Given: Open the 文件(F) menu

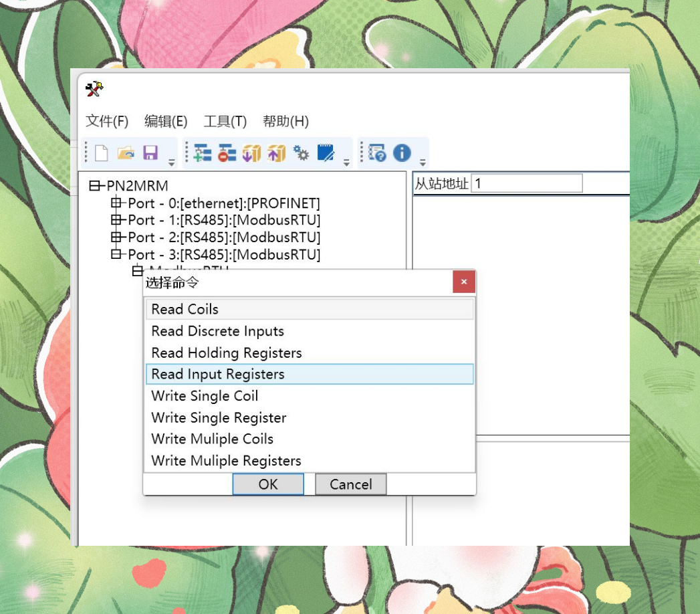Looking at the screenshot, I should pyautogui.click(x=107, y=121).
